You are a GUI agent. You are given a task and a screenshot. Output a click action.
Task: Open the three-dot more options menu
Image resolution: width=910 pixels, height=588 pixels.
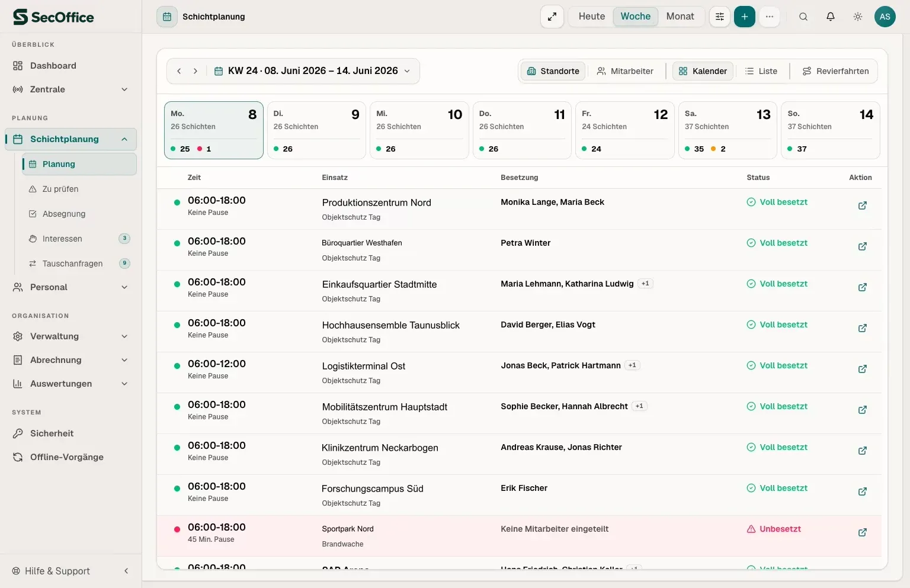coord(770,17)
